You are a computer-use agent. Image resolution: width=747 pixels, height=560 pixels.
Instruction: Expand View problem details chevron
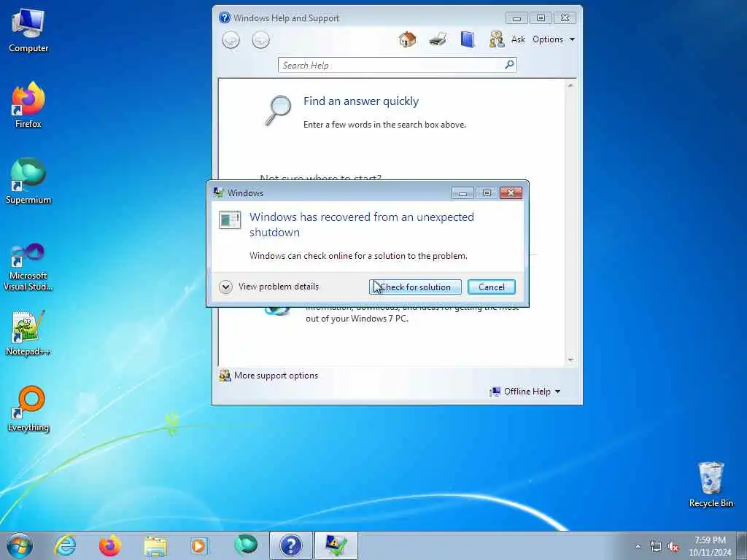pos(225,287)
